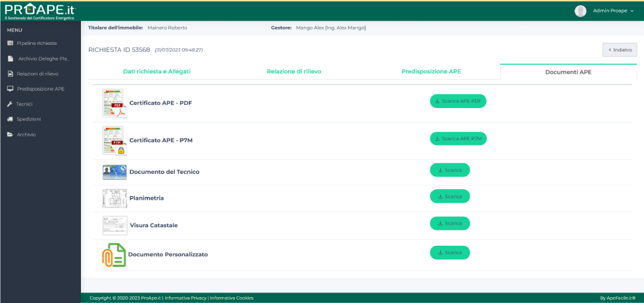Open the Relazione di rilievo tab
This screenshot has height=303, width=644.
(294, 71)
